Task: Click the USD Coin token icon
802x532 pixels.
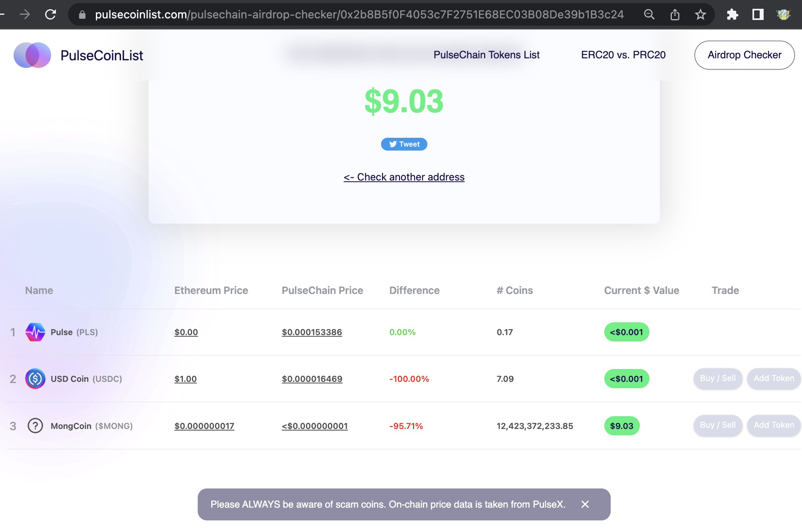Action: point(35,379)
